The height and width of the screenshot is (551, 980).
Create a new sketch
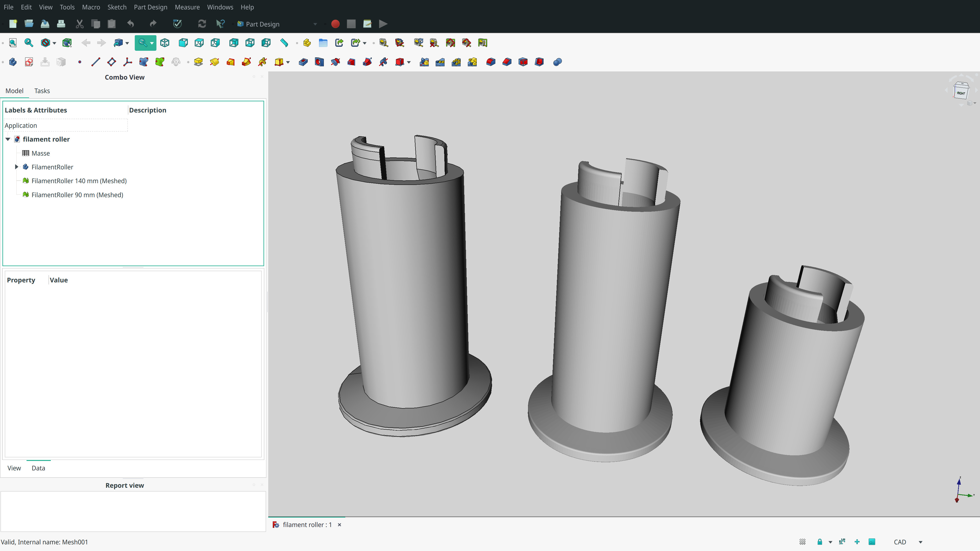point(29,62)
